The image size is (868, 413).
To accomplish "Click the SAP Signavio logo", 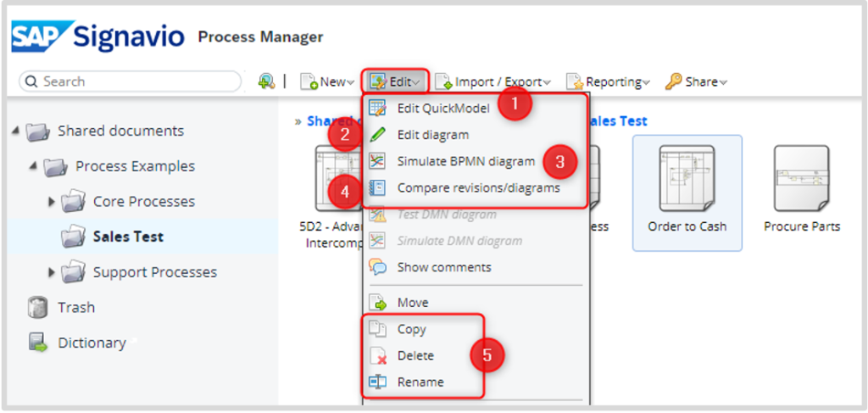I will (98, 36).
